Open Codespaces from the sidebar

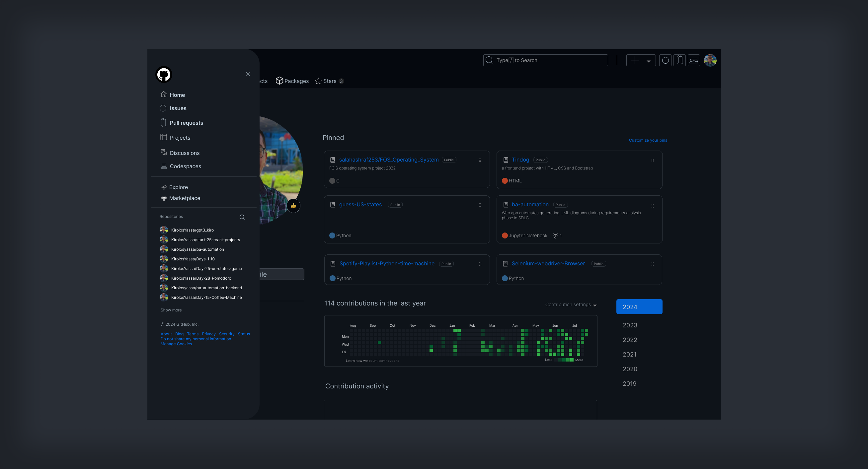click(x=185, y=166)
